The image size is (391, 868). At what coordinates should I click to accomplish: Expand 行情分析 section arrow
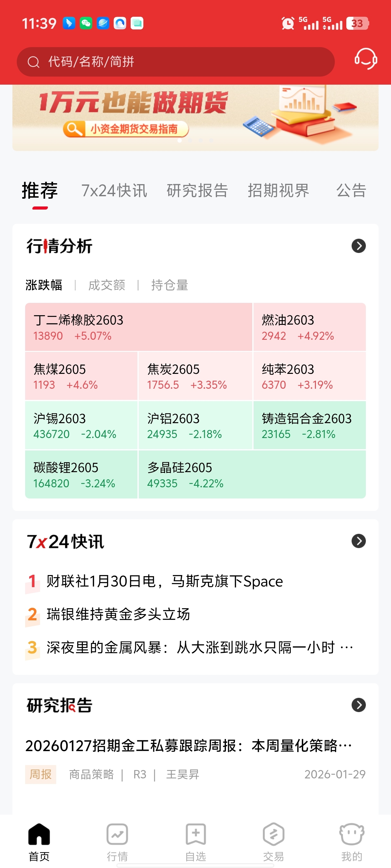pos(359,246)
